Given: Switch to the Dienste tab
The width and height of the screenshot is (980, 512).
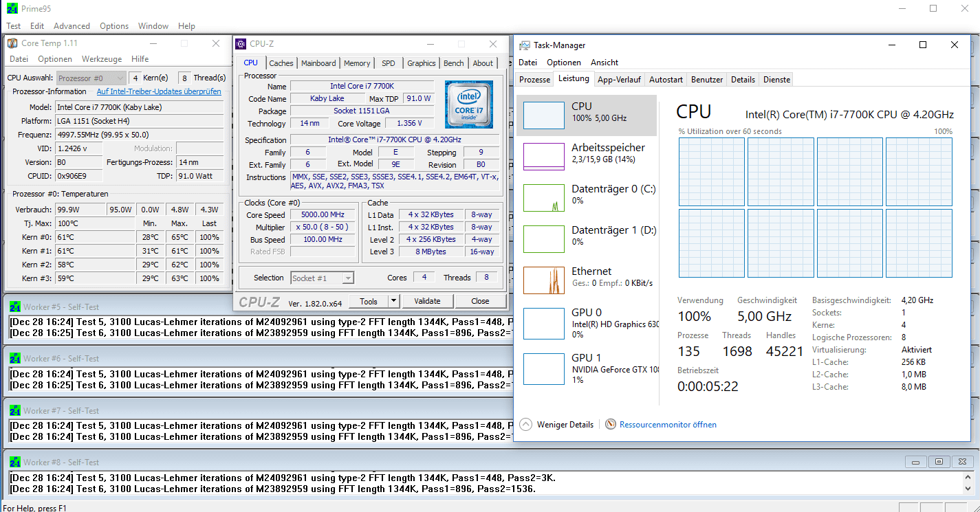Looking at the screenshot, I should click(776, 79).
